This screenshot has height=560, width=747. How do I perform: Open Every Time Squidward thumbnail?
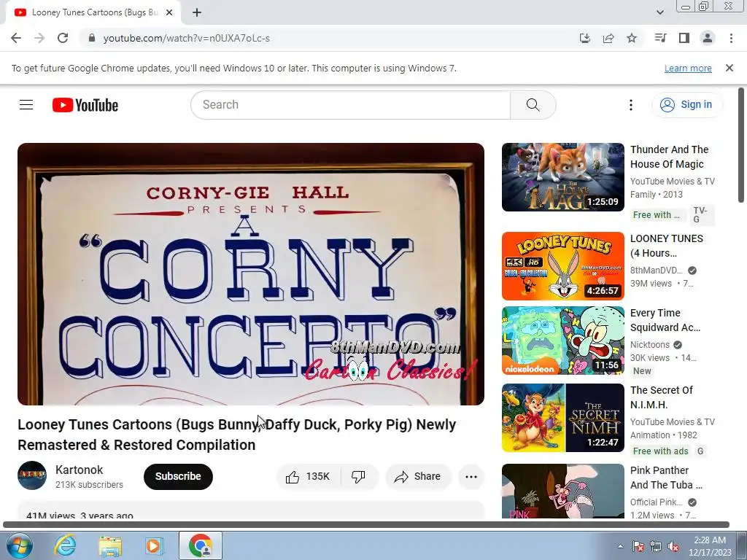tap(562, 341)
